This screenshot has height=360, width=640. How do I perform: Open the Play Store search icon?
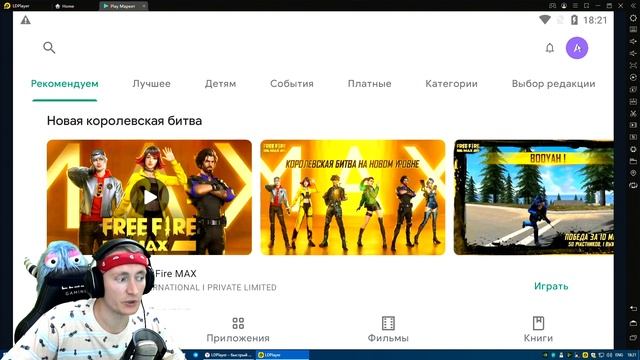point(49,48)
